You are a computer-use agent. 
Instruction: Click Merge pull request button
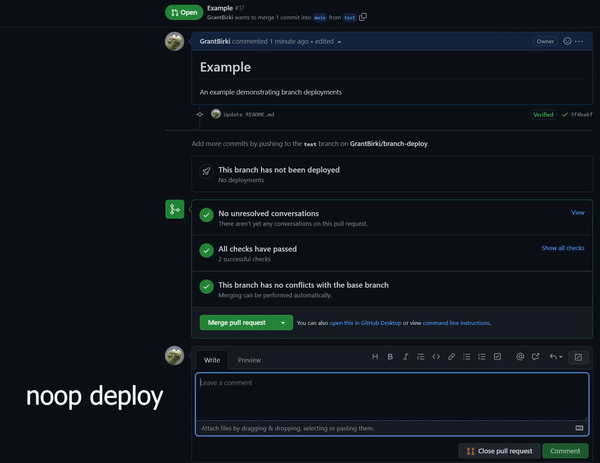tap(236, 323)
